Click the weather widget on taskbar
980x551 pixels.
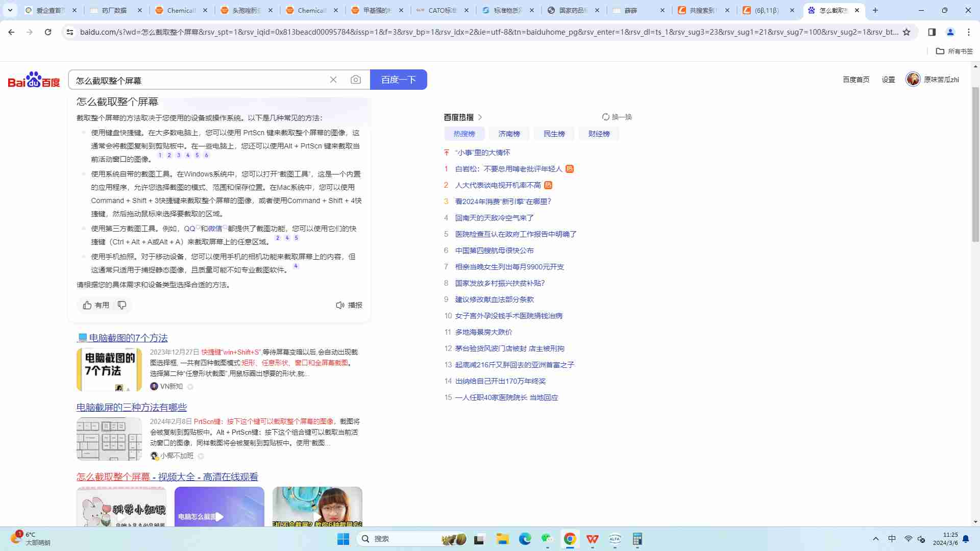31,539
